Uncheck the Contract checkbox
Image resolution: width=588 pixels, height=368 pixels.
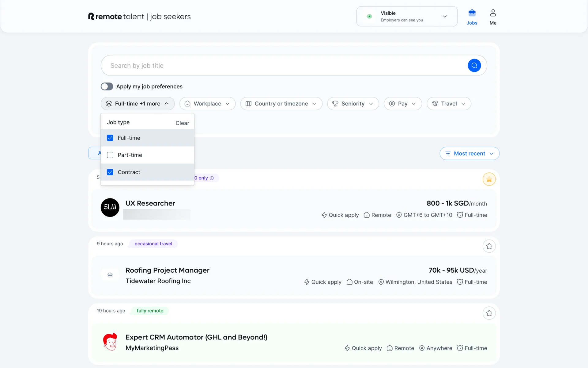110,172
